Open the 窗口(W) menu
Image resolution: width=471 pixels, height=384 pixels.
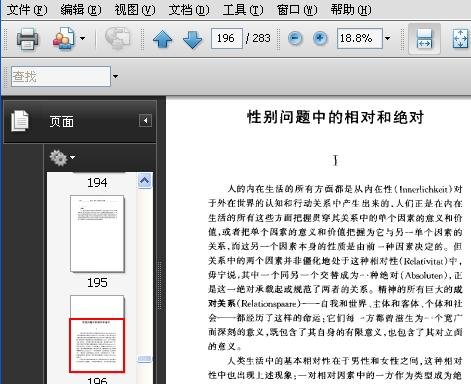point(297,10)
